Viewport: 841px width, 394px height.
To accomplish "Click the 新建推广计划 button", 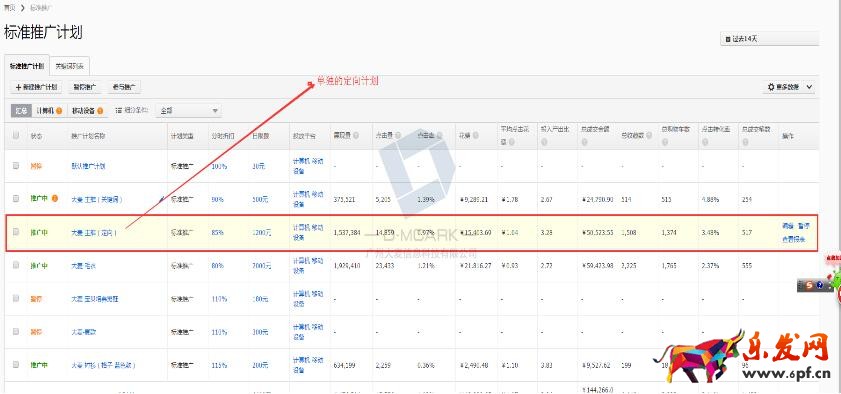I will click(x=37, y=87).
